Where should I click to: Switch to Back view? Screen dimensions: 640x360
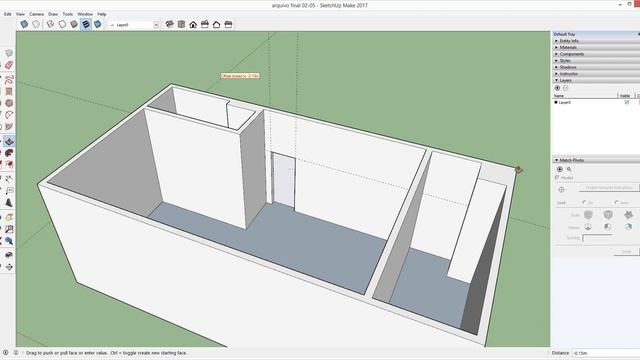pyautogui.click(x=217, y=24)
